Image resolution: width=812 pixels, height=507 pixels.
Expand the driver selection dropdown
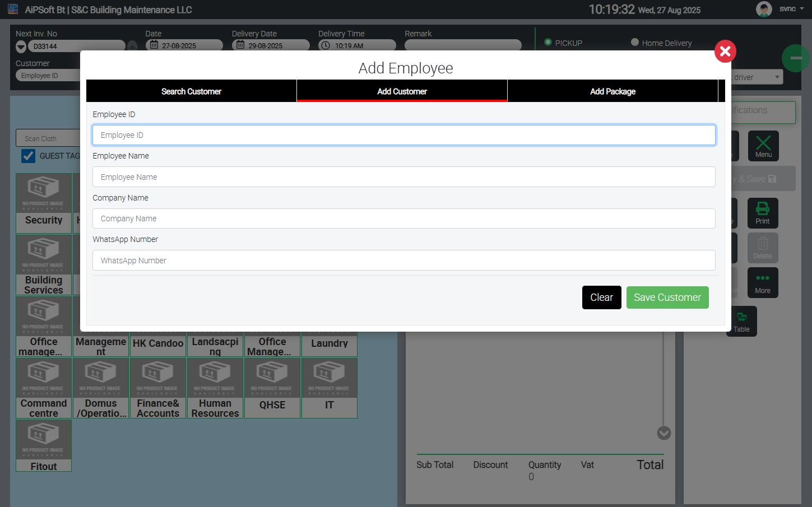coord(777,77)
